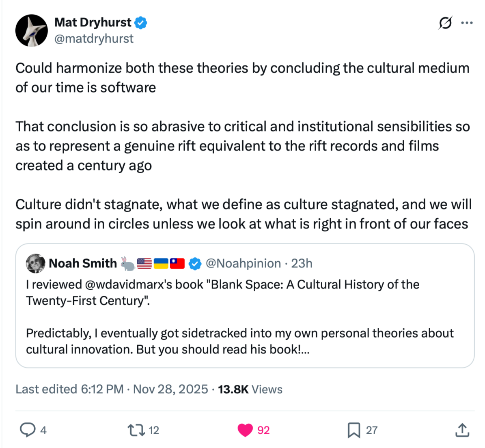This screenshot has height=448, width=485.
Task: Click the 23h timestamp on quoted post
Action: tap(302, 263)
